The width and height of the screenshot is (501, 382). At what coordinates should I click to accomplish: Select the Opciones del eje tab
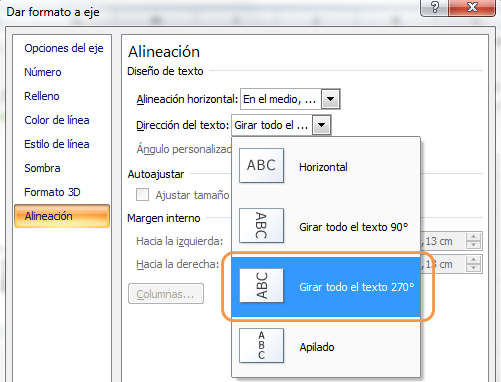tap(64, 48)
